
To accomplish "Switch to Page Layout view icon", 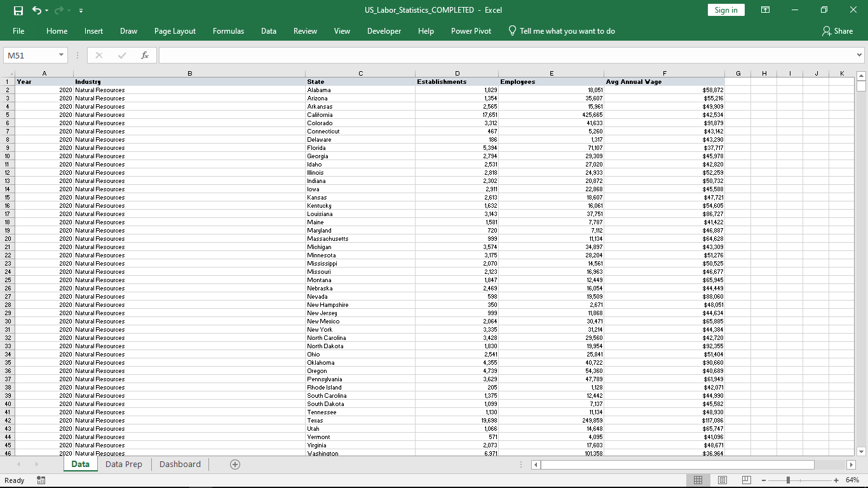I will point(722,480).
